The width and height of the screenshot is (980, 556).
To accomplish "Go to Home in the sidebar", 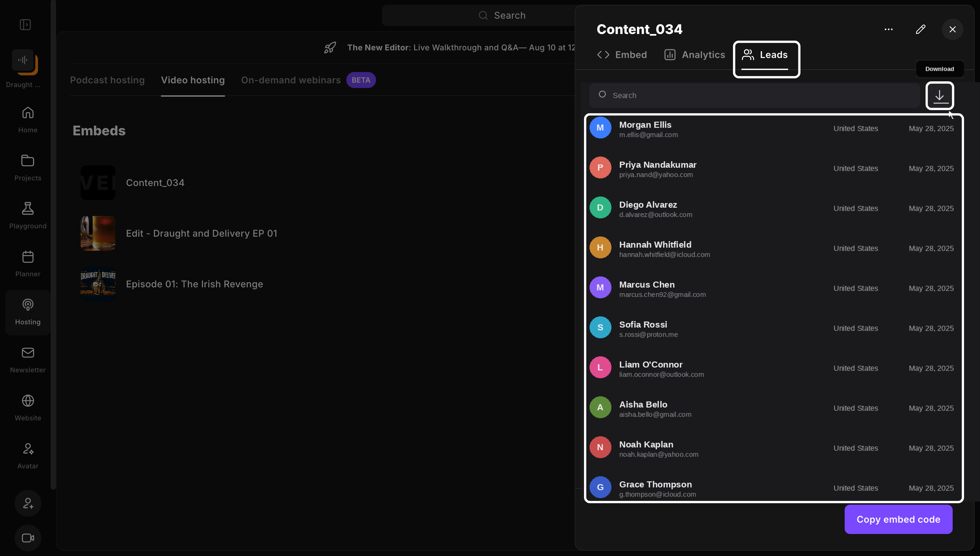I will (28, 120).
